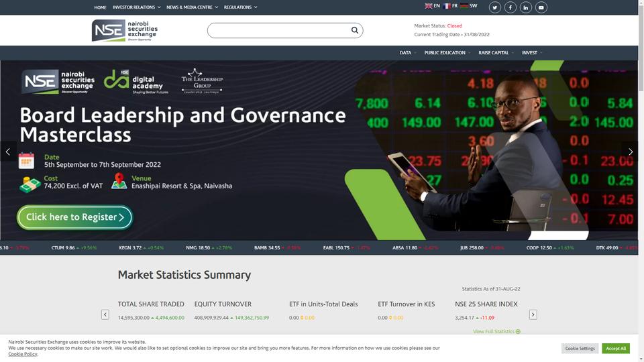
Task: Click the search magnifier icon
Action: 354,30
